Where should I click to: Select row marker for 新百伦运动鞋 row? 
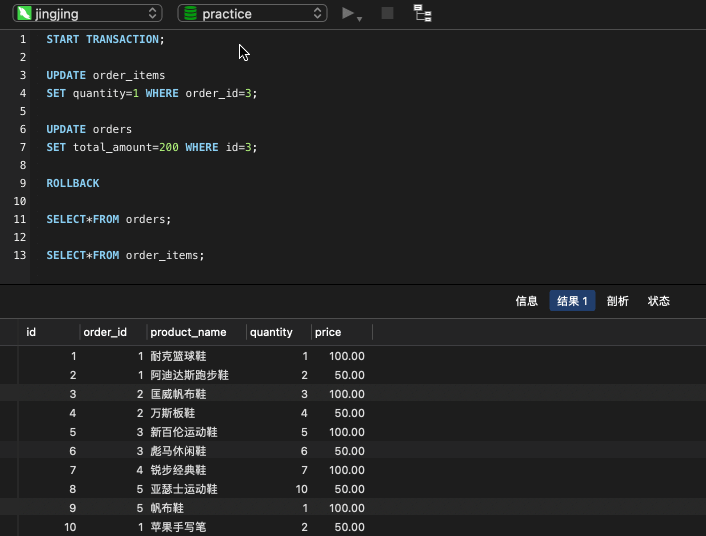(9, 432)
